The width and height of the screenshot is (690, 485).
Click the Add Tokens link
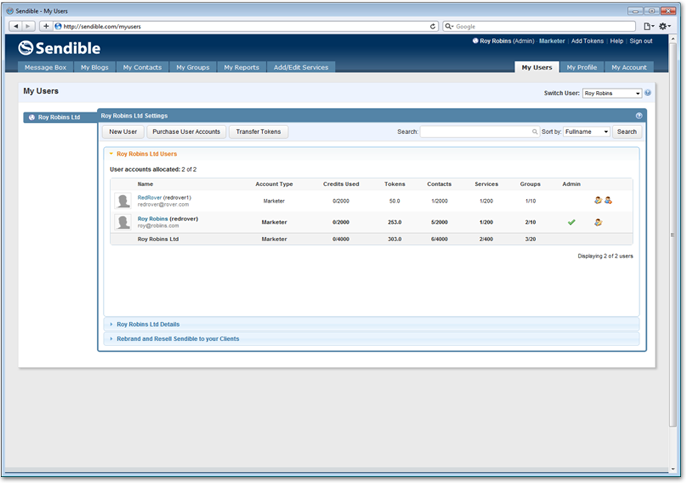(x=587, y=41)
